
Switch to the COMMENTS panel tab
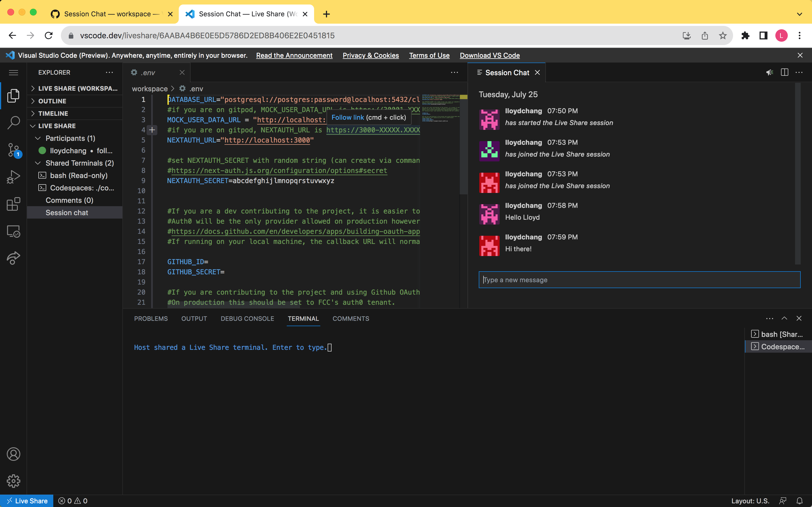click(351, 319)
